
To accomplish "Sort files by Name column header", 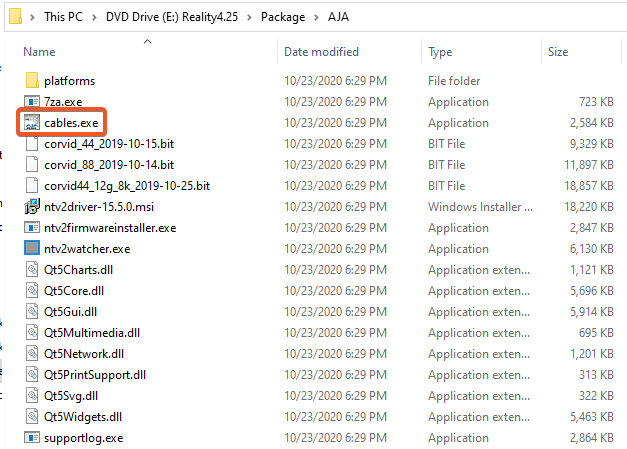I will (x=40, y=51).
